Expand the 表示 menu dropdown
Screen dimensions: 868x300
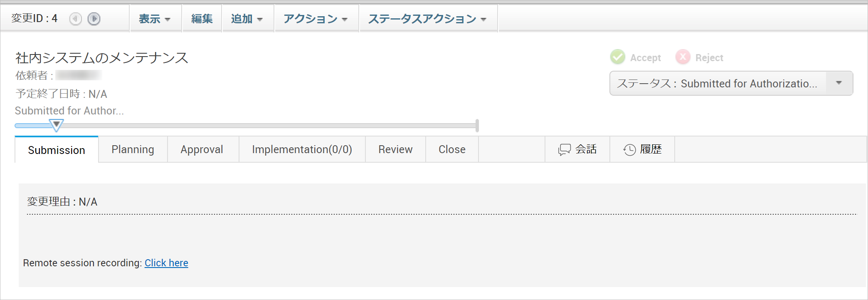(x=155, y=19)
